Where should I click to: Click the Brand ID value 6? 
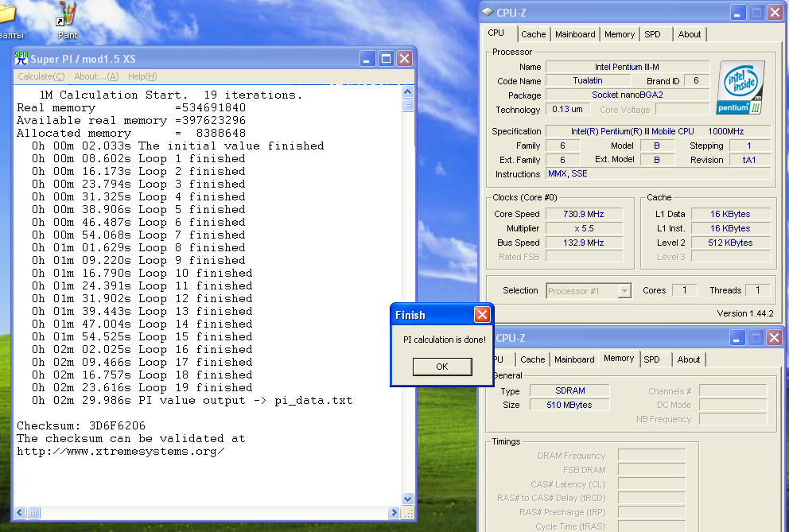pyautogui.click(x=697, y=80)
